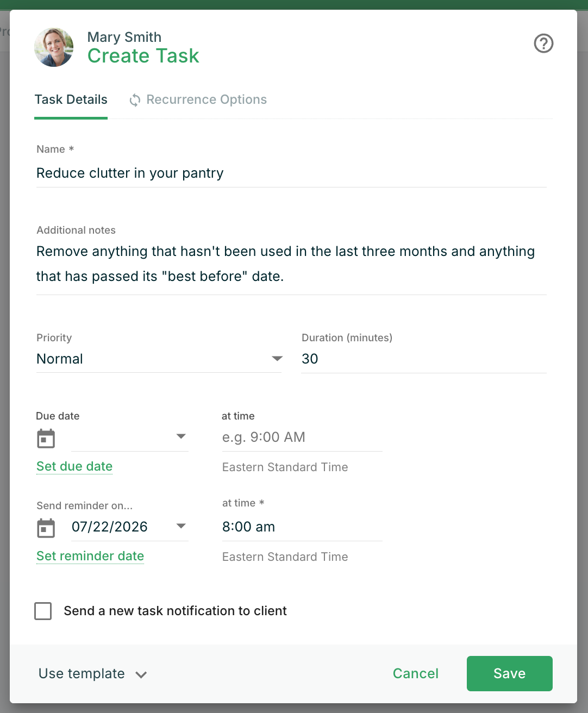The height and width of the screenshot is (713, 588).
Task: Click the due date at time field
Action: point(302,437)
